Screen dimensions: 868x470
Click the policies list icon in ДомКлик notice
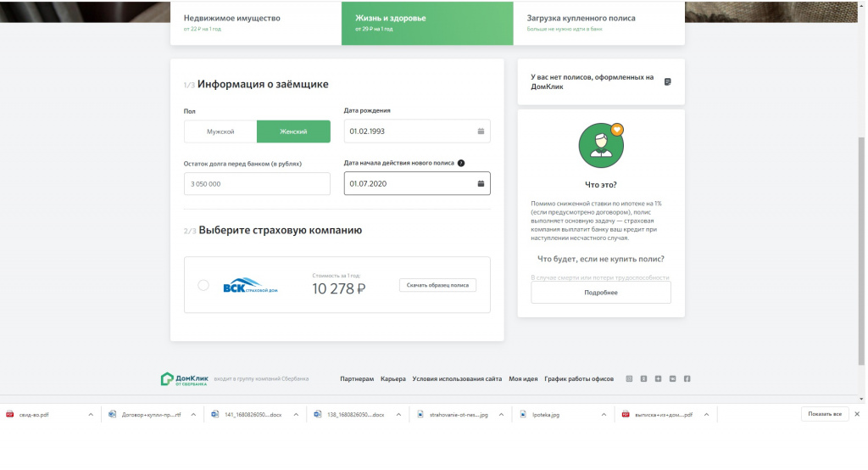(x=668, y=81)
